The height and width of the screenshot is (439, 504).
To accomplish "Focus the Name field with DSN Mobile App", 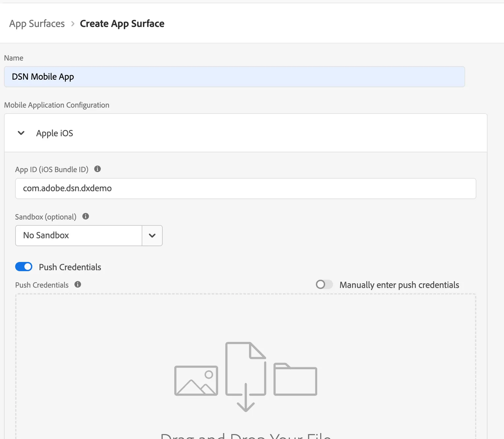I will (235, 77).
